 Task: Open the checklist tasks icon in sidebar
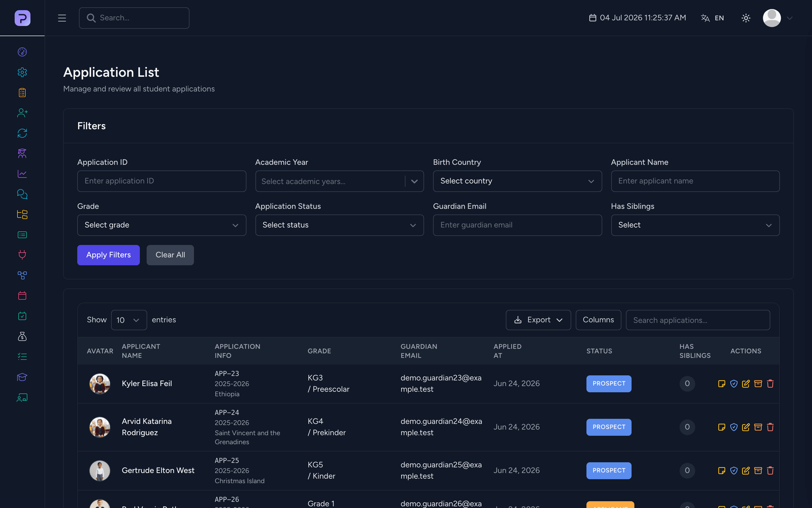[22, 357]
